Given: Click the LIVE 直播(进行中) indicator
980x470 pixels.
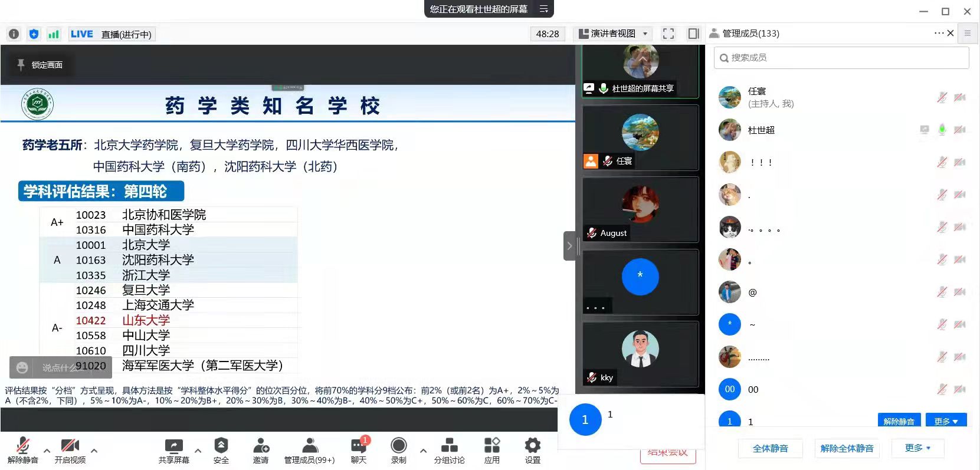Looking at the screenshot, I should click(x=111, y=34).
